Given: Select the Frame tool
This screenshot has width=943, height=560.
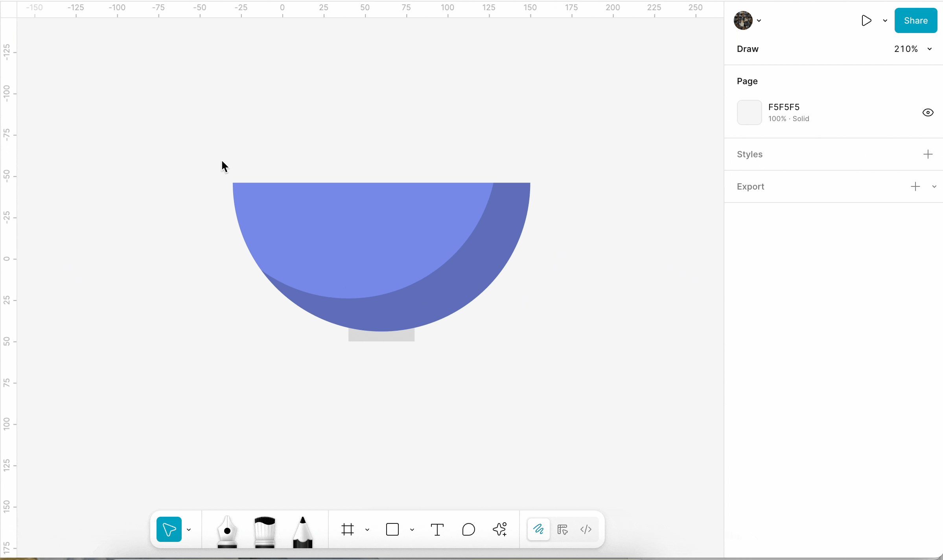Looking at the screenshot, I should click(348, 529).
